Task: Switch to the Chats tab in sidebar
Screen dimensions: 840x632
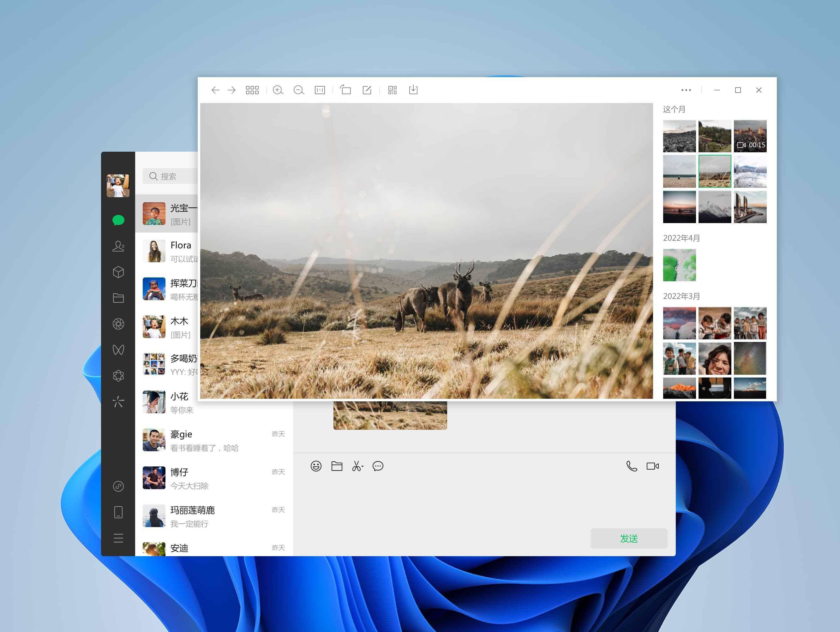Action: [118, 221]
